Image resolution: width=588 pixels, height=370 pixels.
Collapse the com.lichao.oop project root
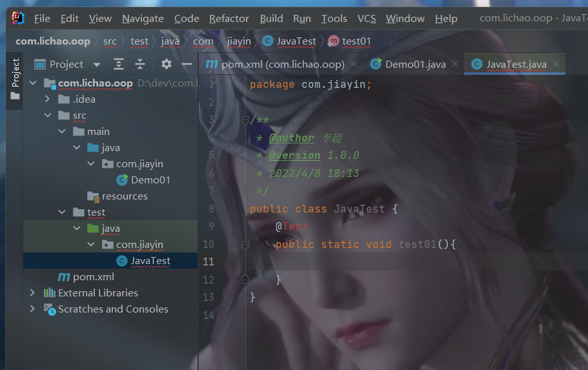33,83
